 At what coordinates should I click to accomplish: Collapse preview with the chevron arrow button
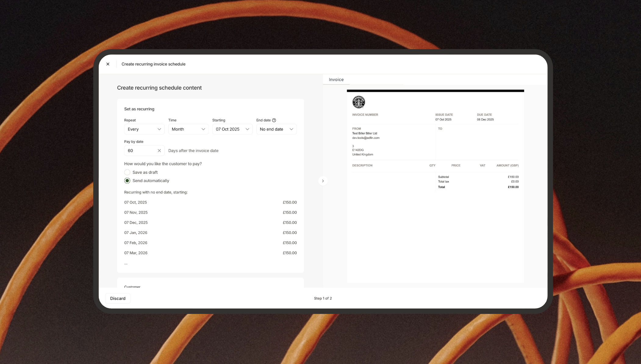pos(323,181)
